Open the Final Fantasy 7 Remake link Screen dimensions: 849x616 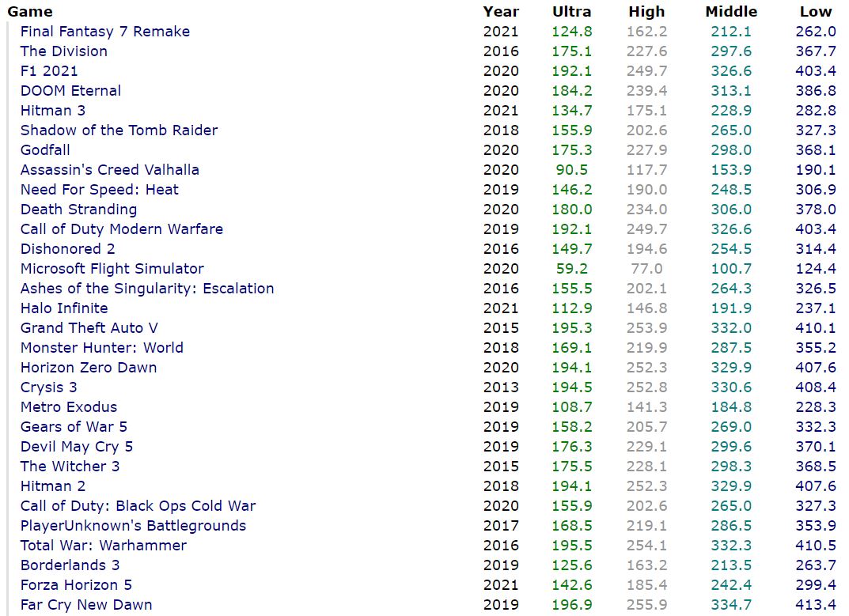coord(105,32)
